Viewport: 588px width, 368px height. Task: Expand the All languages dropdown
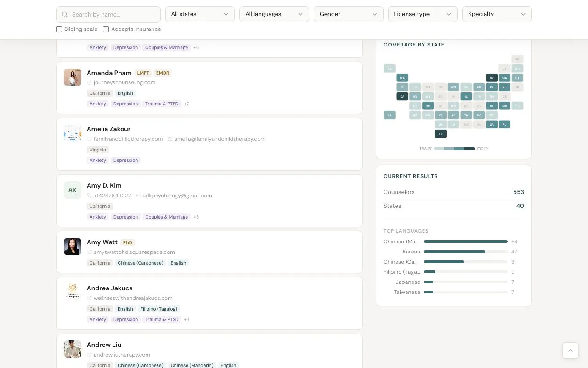point(274,14)
